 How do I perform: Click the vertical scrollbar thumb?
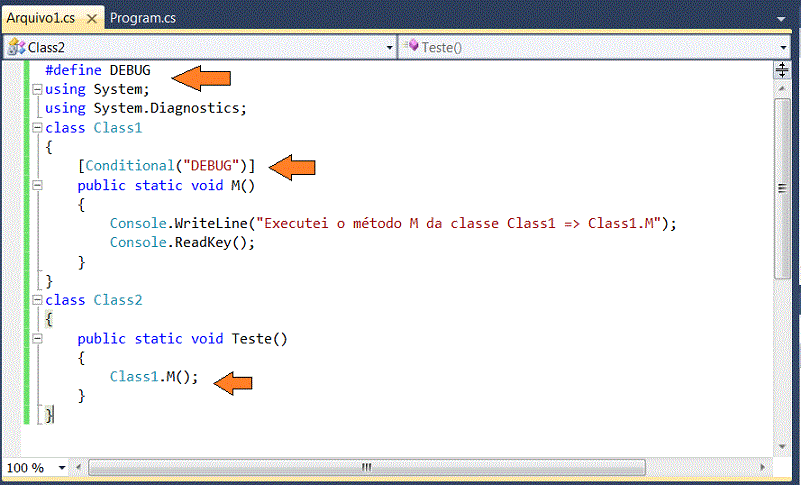click(x=782, y=188)
